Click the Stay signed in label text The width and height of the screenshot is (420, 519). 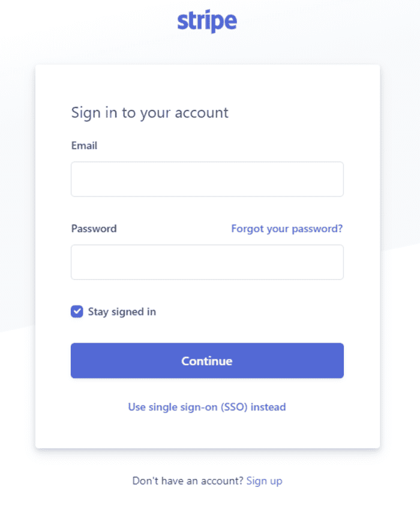point(122,311)
